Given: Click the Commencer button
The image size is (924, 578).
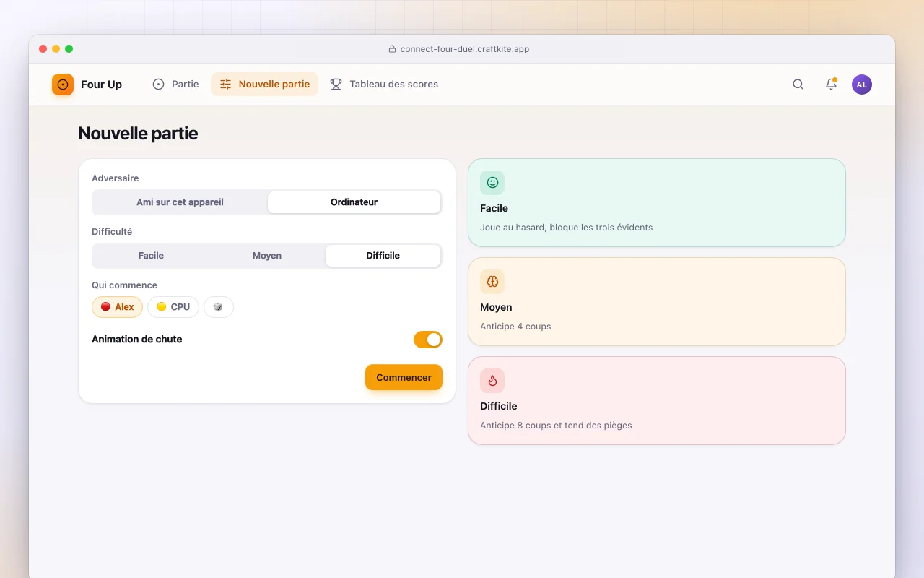Looking at the screenshot, I should 404,377.
